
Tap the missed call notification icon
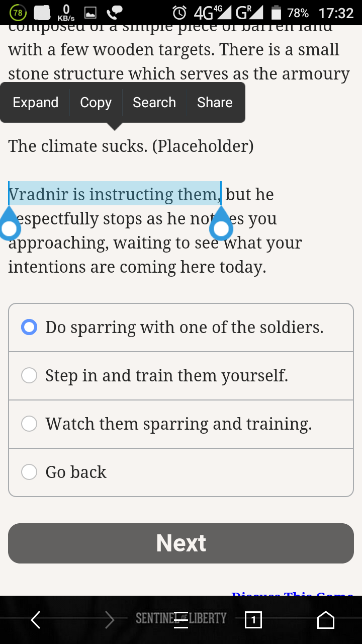(x=116, y=13)
